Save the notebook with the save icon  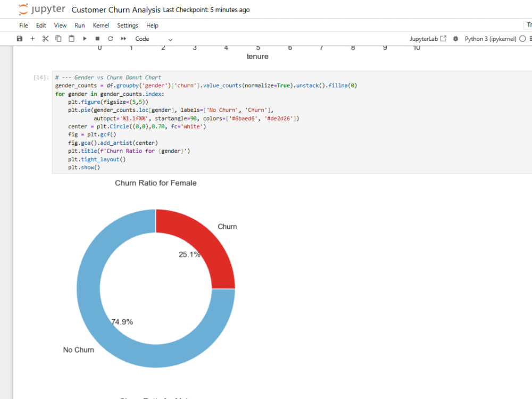(19, 39)
